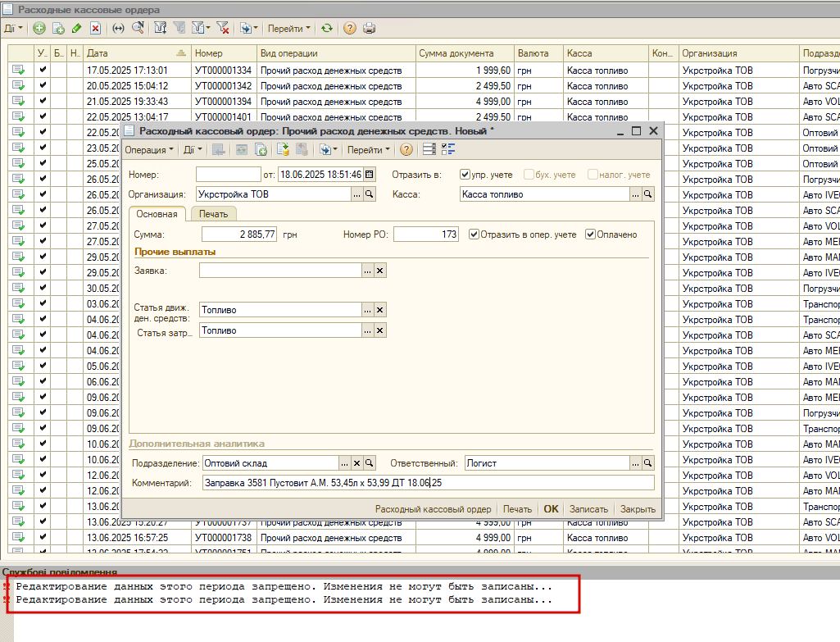840x642 pixels.
Task: Mark document for deletion with red X icon
Action: coord(95,29)
